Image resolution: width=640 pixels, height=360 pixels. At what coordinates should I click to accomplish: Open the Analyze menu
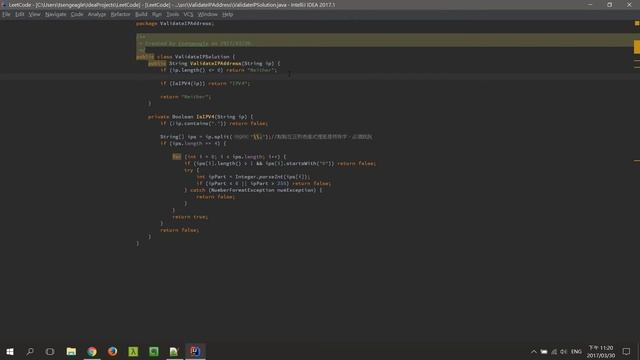(97, 14)
